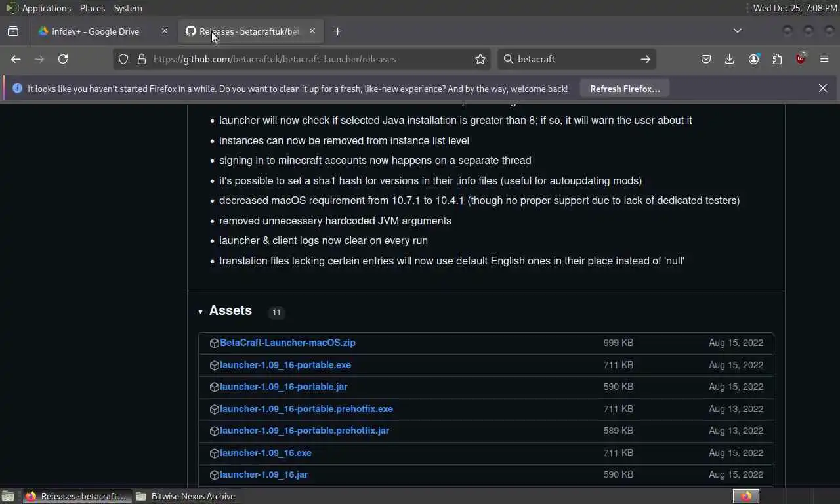Open the Downloads panel icon
The image size is (840, 504).
pos(729,59)
